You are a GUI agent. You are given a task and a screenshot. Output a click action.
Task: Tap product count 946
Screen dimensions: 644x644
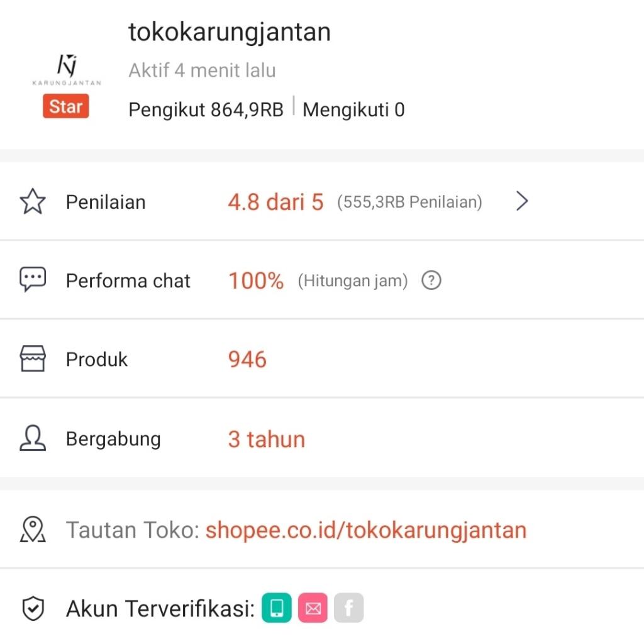(x=247, y=359)
